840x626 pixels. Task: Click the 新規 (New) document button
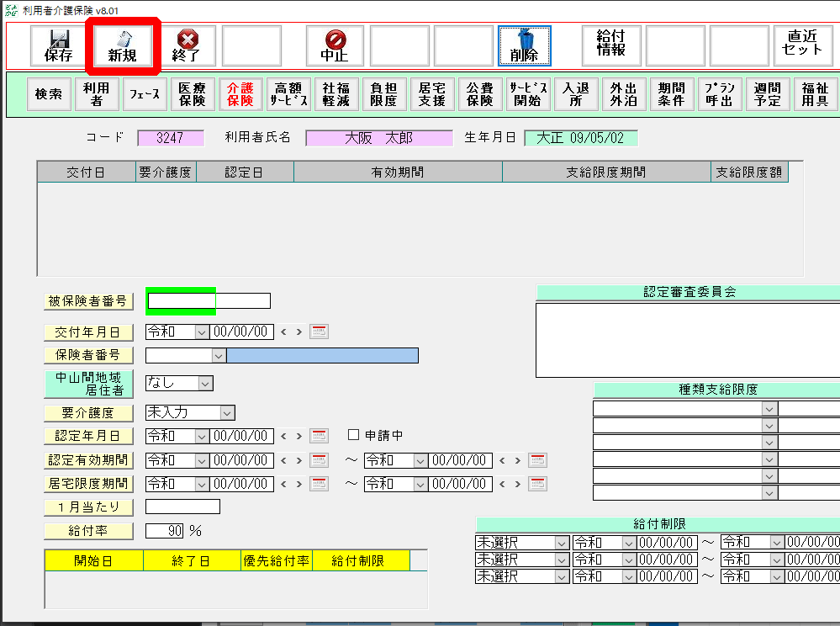[122, 45]
